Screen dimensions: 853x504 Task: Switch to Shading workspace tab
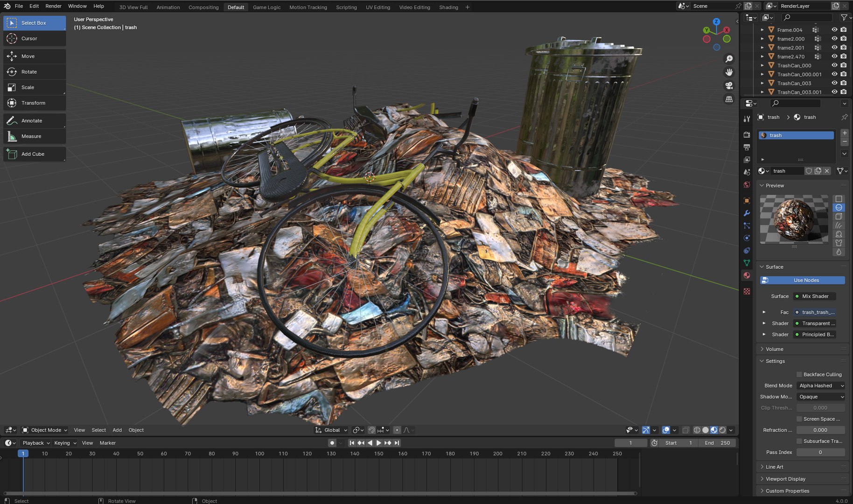[x=448, y=7]
